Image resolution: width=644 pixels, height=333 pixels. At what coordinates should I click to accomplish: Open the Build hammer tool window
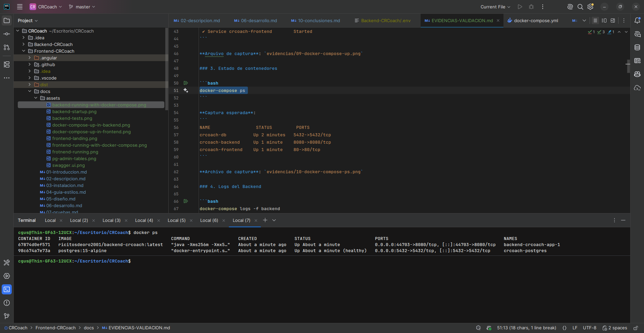[7, 263]
